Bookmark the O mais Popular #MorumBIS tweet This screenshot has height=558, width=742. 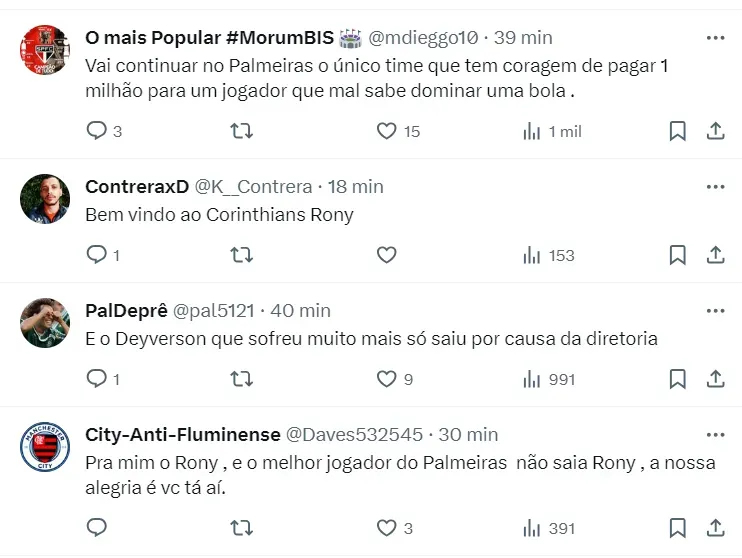click(677, 131)
